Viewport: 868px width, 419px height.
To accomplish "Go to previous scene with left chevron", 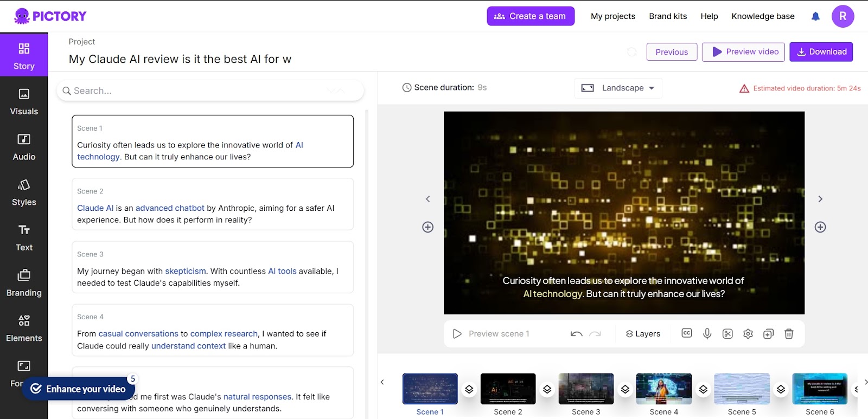I will click(x=427, y=199).
